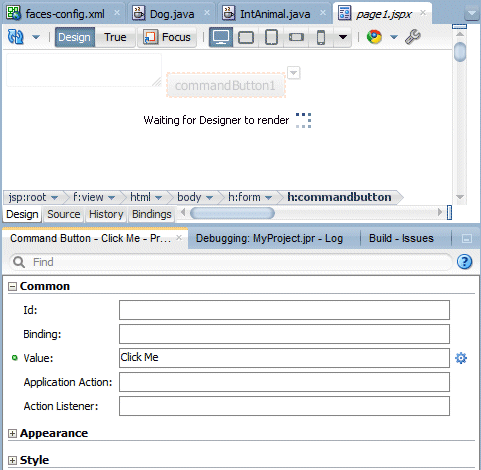Click the vertical scrollbar up arrow
Screen dimensions: 481x470
460,34
